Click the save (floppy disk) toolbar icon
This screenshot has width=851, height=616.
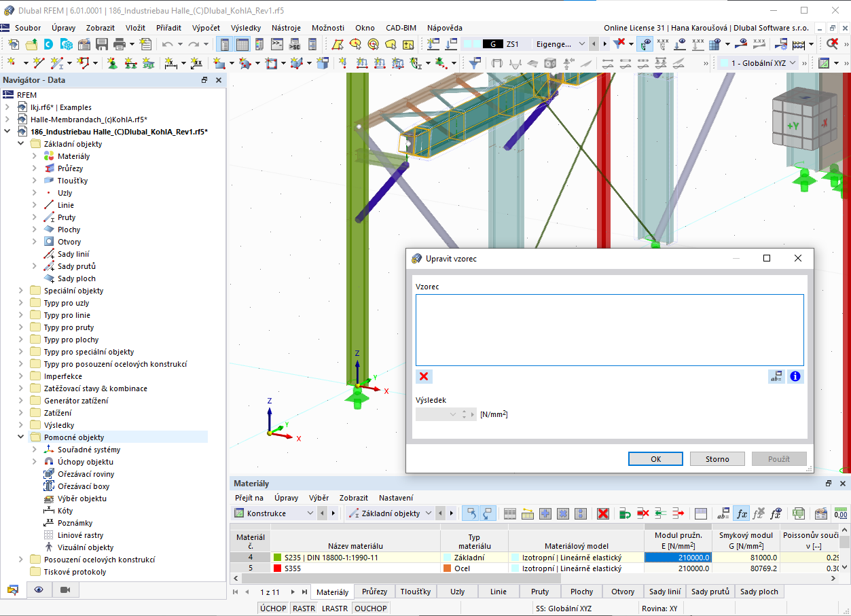[x=102, y=44]
